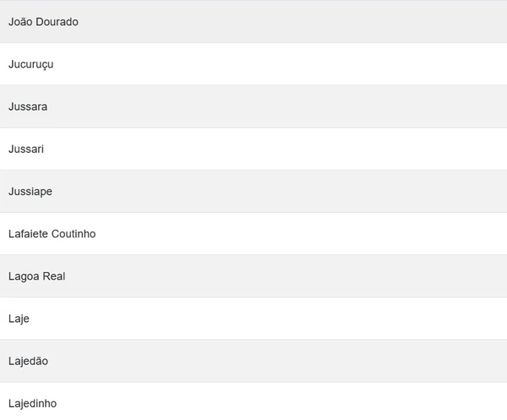Click the gray row labeled Lajedão
The height and width of the screenshot is (420, 507).
pyautogui.click(x=253, y=361)
